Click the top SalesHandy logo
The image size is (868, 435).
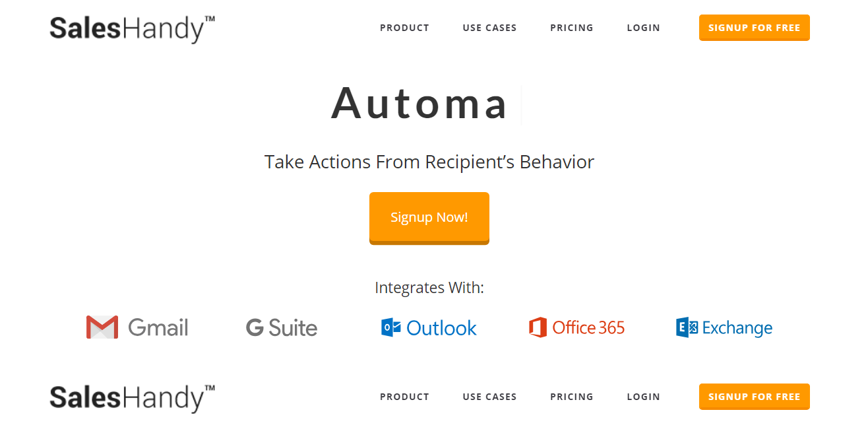pos(132,29)
